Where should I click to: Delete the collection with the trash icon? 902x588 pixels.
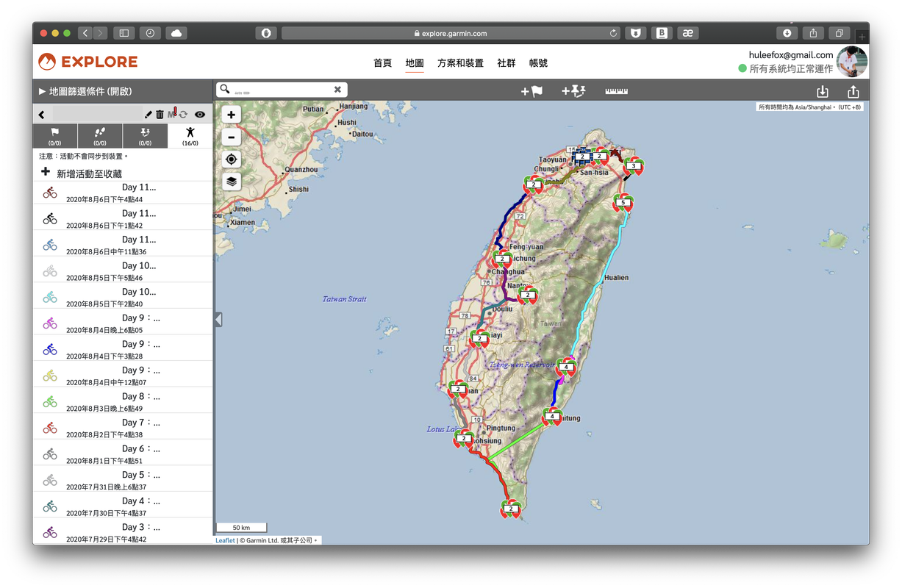pyautogui.click(x=160, y=115)
